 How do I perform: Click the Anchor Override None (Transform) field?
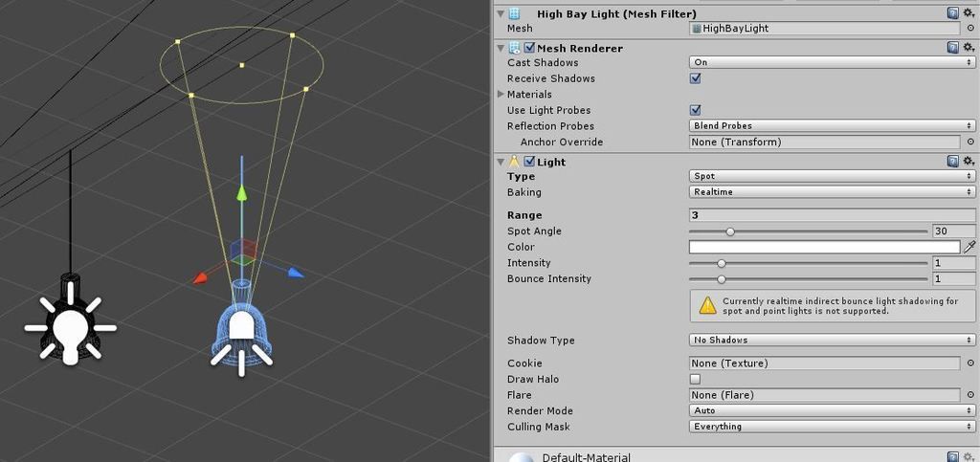pos(824,142)
